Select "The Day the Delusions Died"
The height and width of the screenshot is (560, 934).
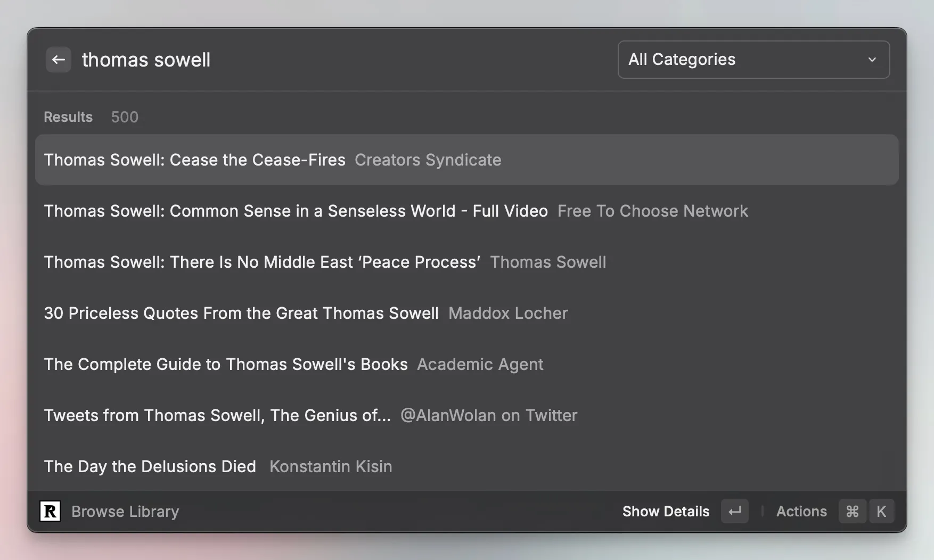click(x=150, y=466)
